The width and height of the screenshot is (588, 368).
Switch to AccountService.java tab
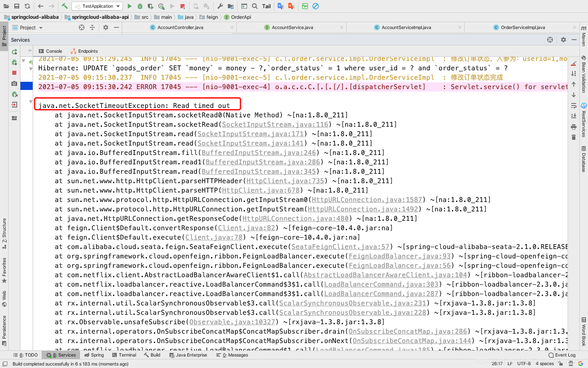(x=292, y=27)
